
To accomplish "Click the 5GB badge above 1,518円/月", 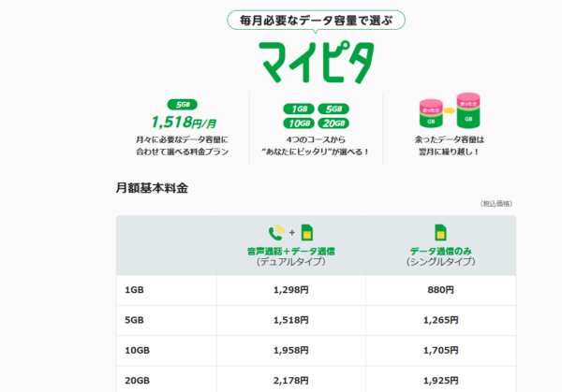I will pos(182,105).
